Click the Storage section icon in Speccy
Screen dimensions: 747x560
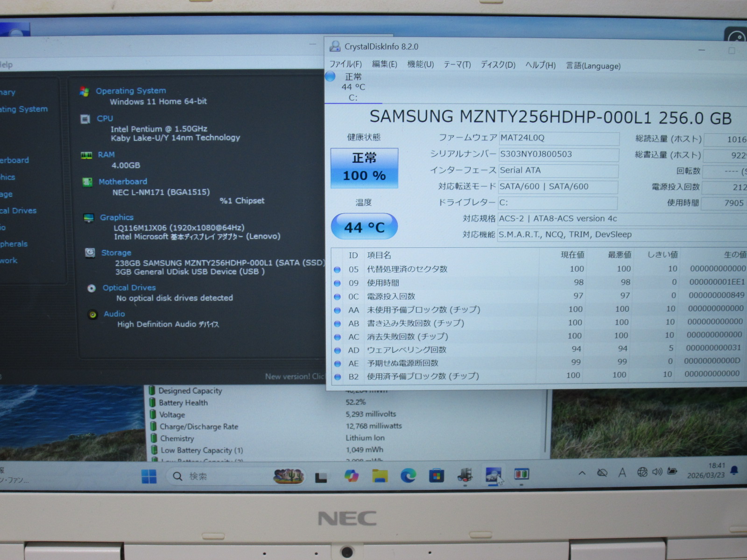click(90, 252)
